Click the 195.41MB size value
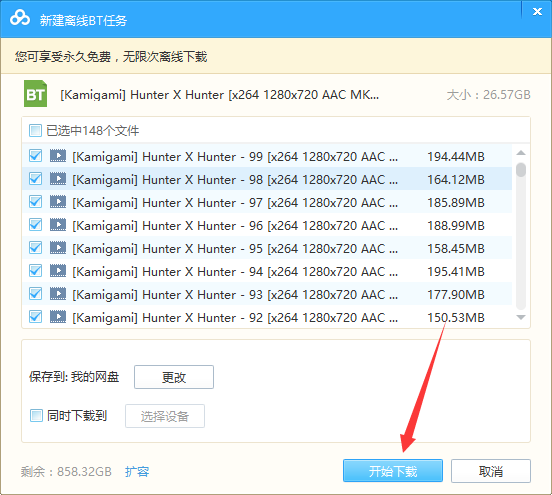Screen dimensions: 552x495 [456, 271]
